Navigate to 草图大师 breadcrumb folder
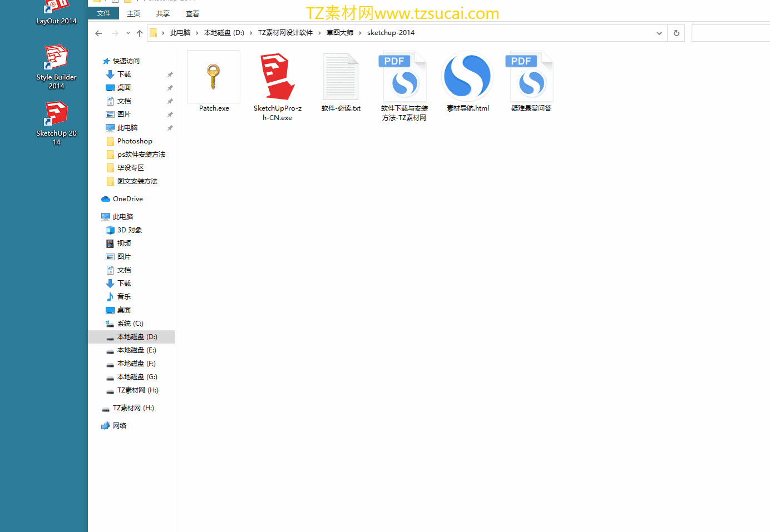Viewport: 770px width, 532px height. 340,33
